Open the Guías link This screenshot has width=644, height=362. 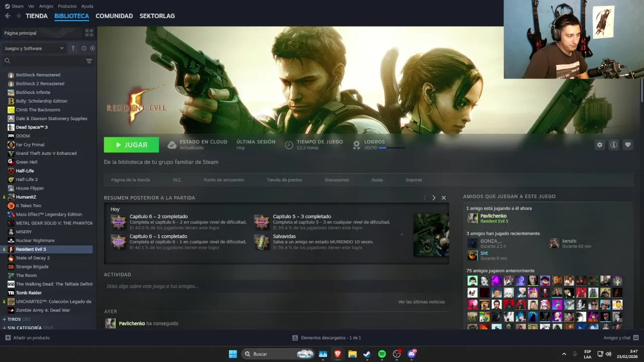coord(377,180)
